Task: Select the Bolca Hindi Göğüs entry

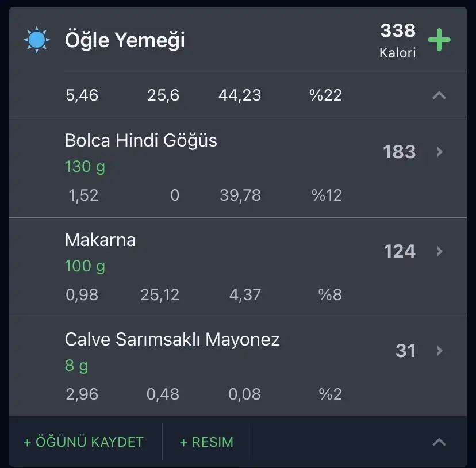Action: (141, 140)
